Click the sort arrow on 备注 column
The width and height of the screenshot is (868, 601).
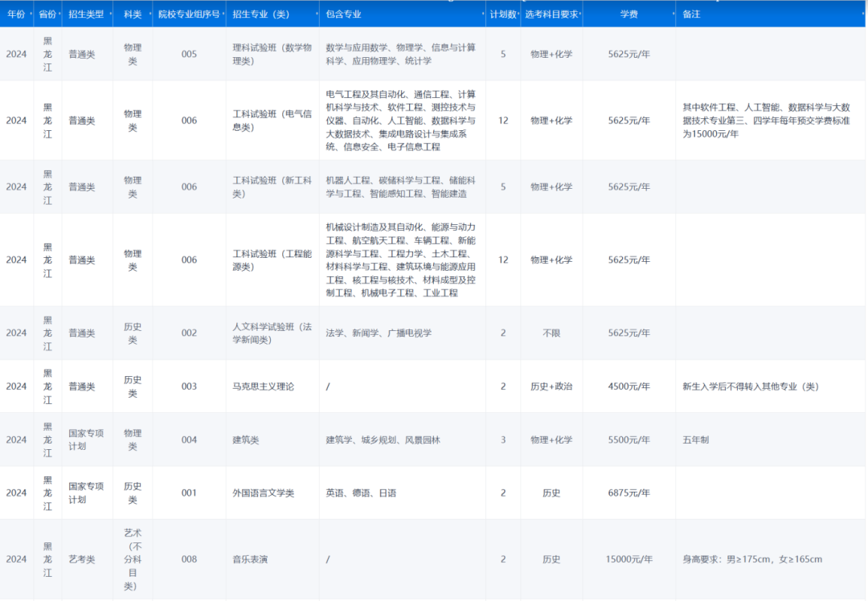(863, 13)
